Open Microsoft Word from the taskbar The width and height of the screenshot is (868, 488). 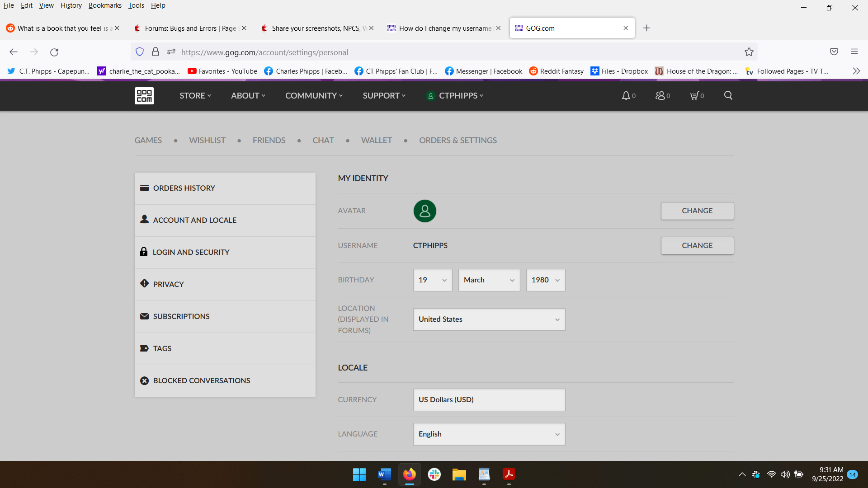(x=384, y=474)
